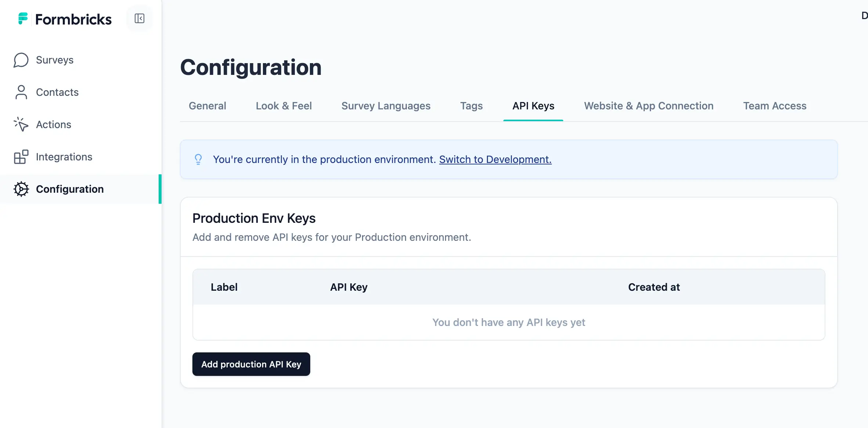Screen dimensions: 868x428
Task: Click the Actions cursor icon
Action: [21, 124]
